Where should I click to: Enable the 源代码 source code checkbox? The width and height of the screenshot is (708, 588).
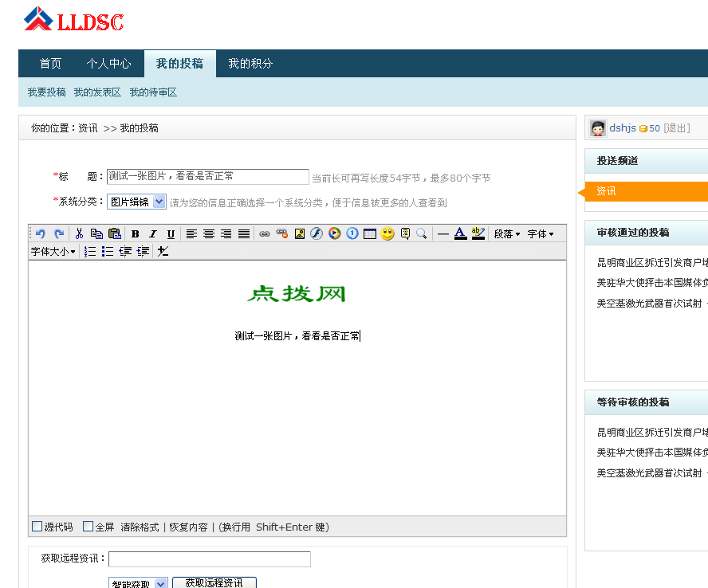(x=36, y=526)
